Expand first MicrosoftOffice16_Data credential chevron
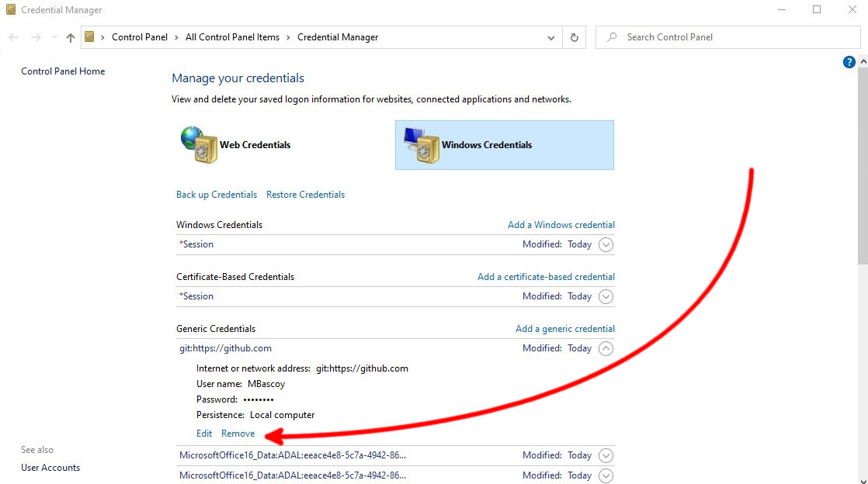Screen dimensions: 868x484 point(606,455)
